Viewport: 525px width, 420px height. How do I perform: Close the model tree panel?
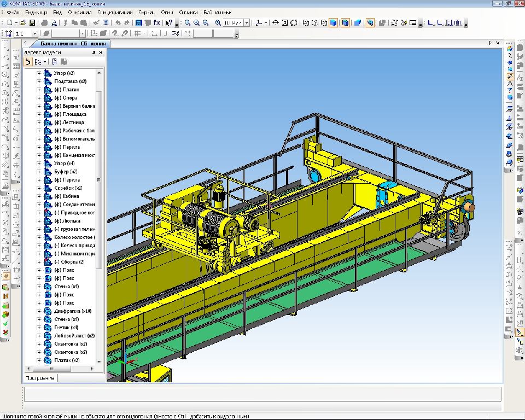[101, 52]
